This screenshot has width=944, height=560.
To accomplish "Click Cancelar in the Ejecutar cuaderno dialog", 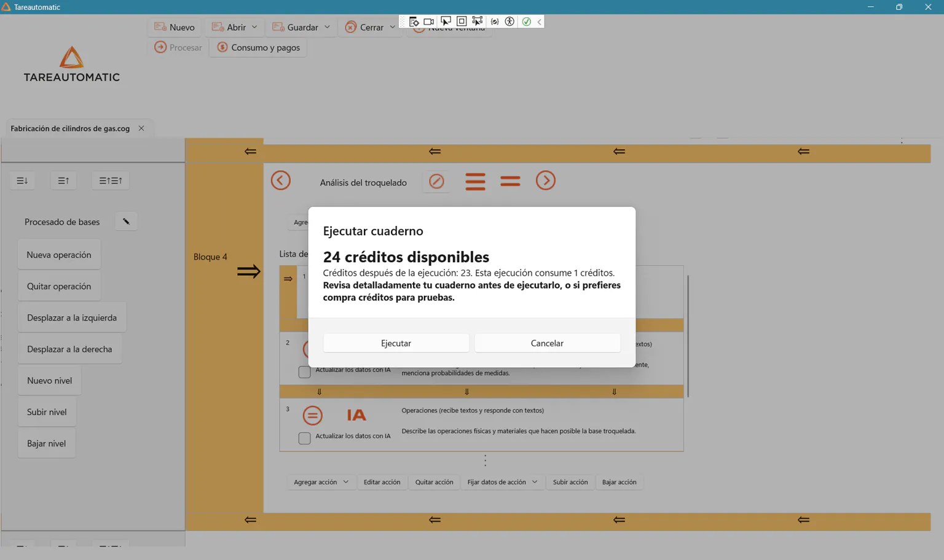I will click(547, 343).
